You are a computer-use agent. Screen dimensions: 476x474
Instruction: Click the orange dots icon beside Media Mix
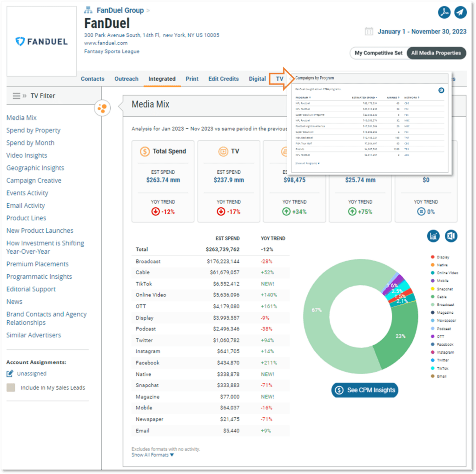coord(102,108)
